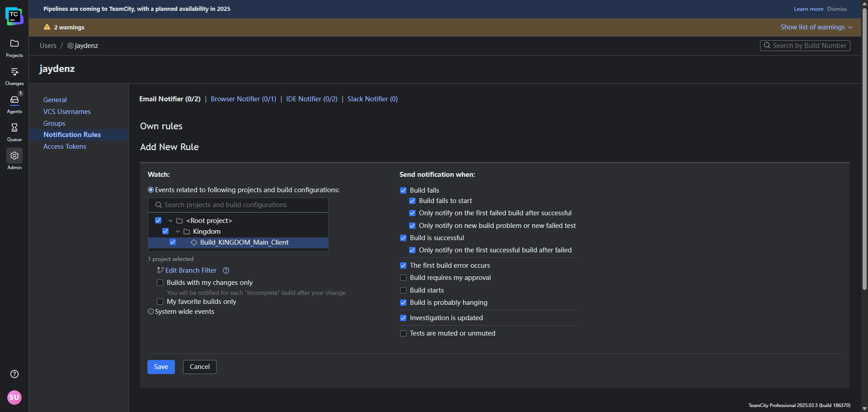Open the help question mark icon in sidebar
The width and height of the screenshot is (868, 412).
(14, 374)
